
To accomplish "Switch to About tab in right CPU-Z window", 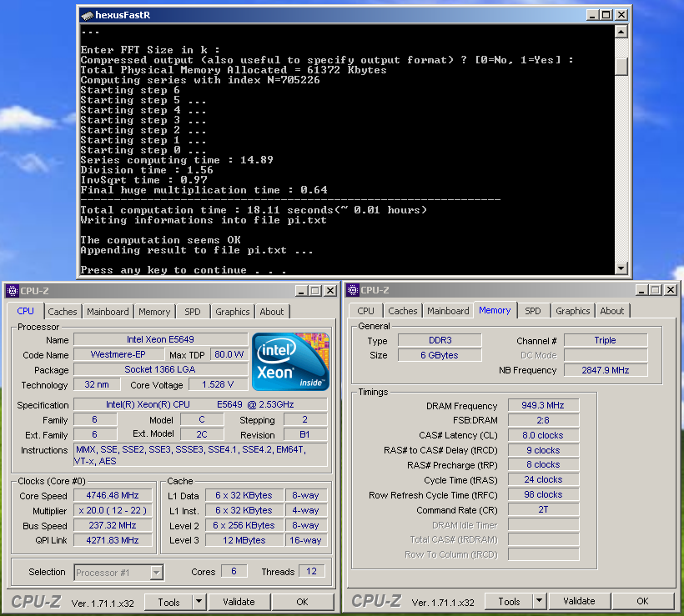I will click(612, 311).
